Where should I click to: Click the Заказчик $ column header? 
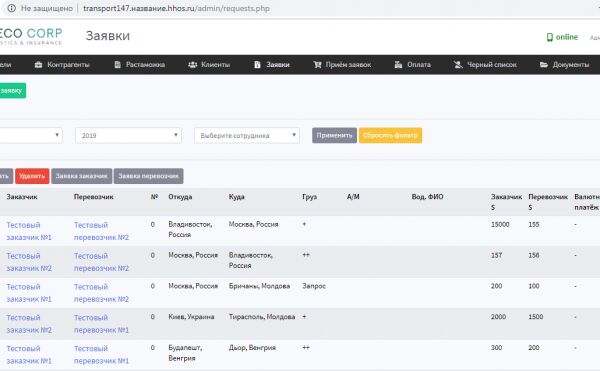[x=507, y=202]
